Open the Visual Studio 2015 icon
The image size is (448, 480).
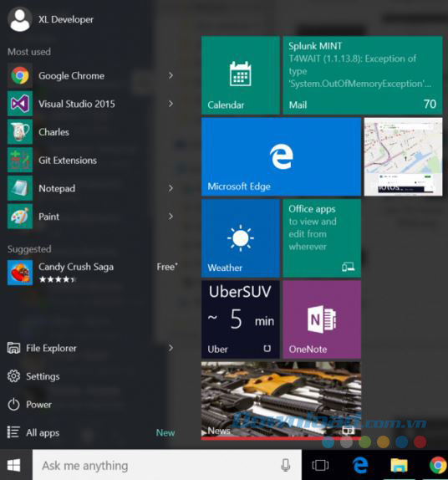(20, 104)
